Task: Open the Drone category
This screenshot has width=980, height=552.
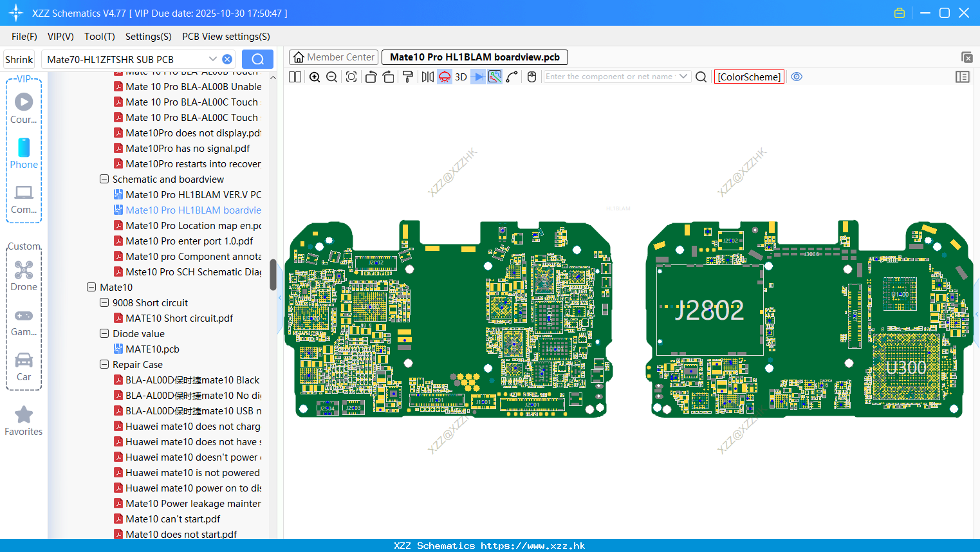Action: 24,276
